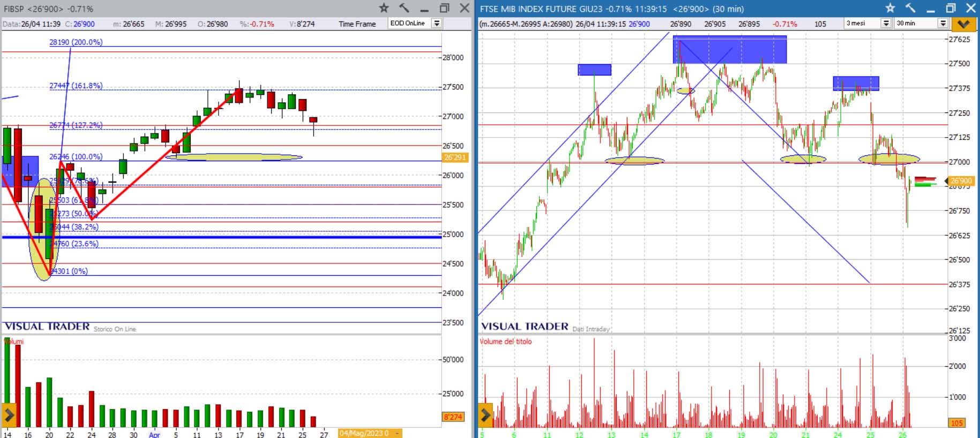This screenshot has width=980, height=438.
Task: Click the favorite star in FTSE MIB window
Action: [x=890, y=8]
